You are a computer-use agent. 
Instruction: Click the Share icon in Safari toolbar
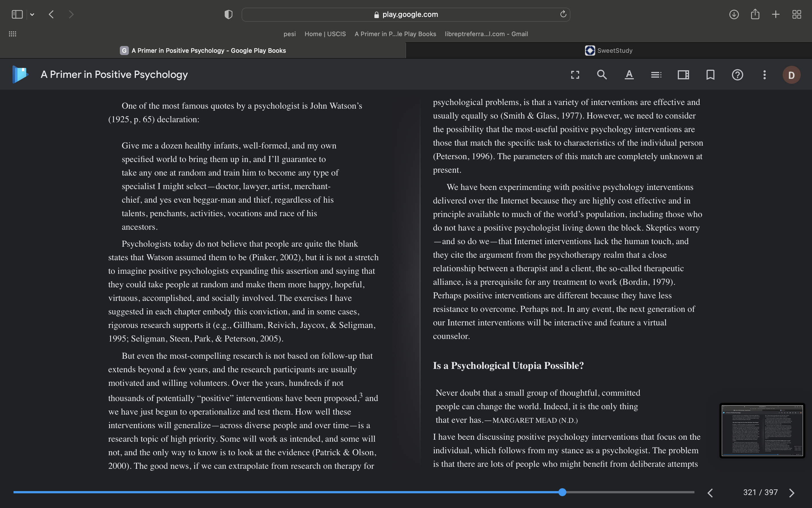755,14
